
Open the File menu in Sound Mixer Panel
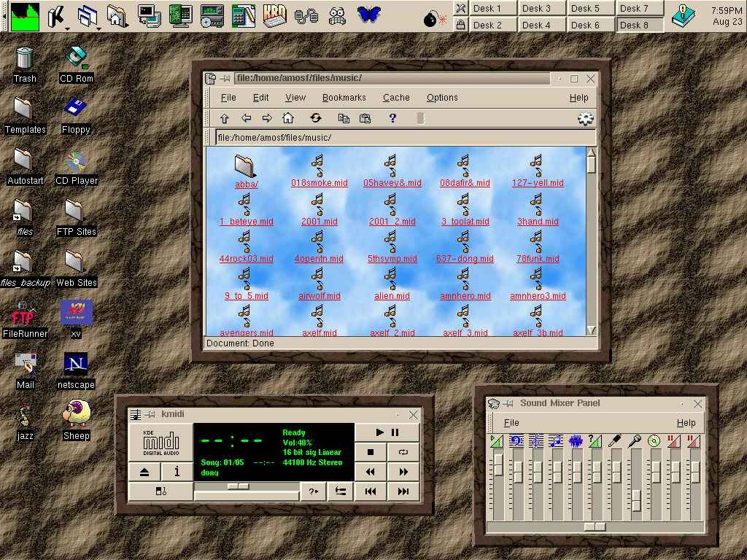[x=511, y=423]
